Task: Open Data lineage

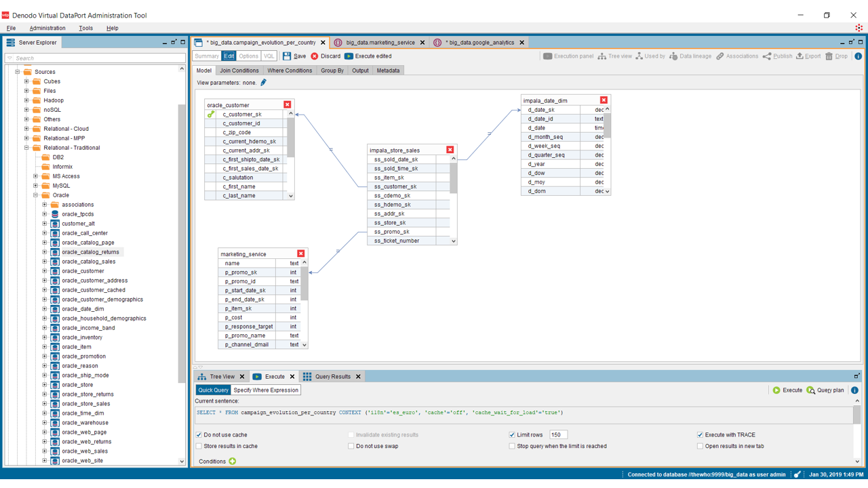Action: [x=690, y=56]
